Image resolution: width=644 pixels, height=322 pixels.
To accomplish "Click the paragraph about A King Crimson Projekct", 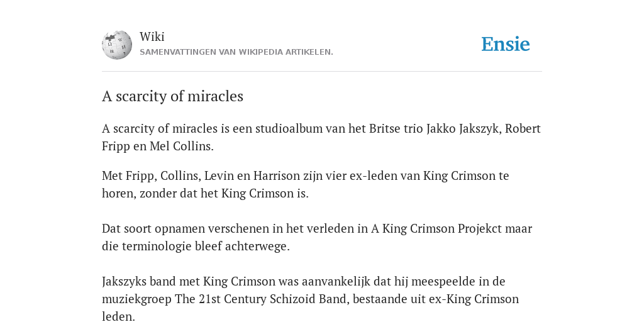I will coord(317,237).
